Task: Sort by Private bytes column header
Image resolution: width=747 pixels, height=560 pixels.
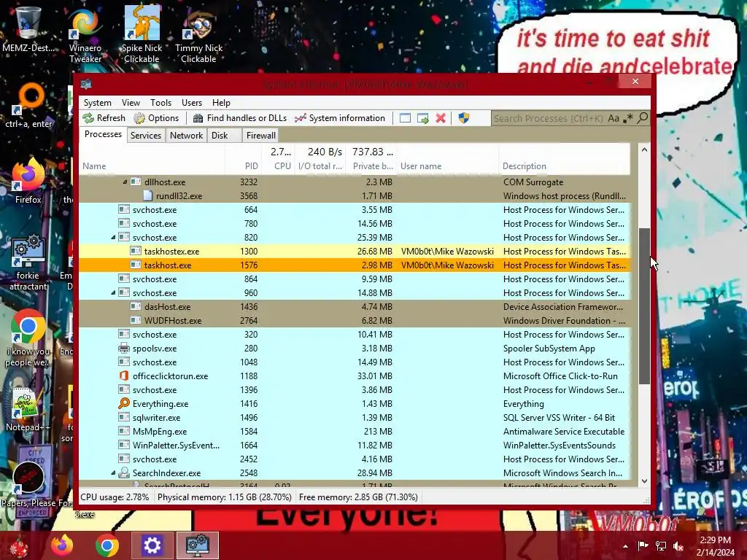Action: (371, 160)
